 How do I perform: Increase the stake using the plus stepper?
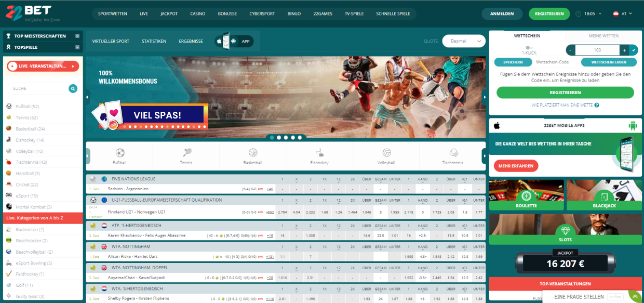point(624,50)
